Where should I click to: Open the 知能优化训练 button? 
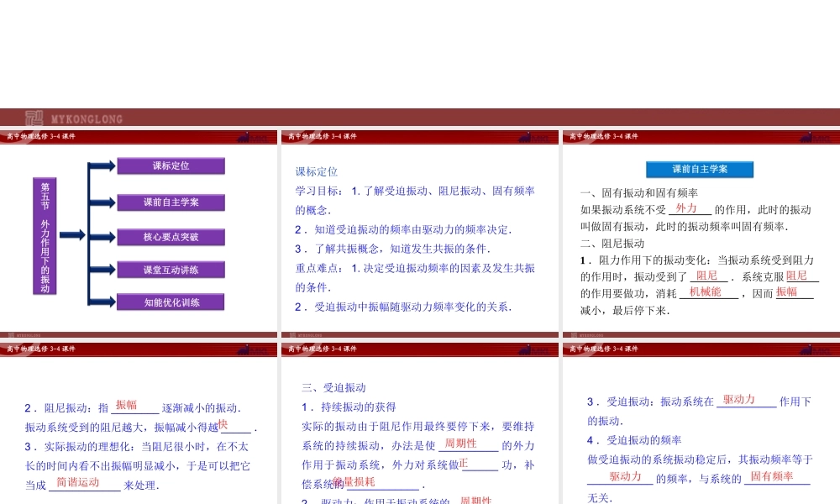pos(171,302)
